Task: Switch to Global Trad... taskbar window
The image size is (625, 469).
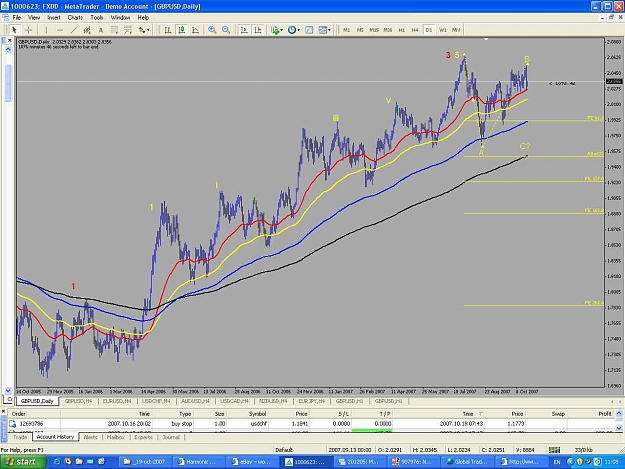Action: tap(467, 461)
